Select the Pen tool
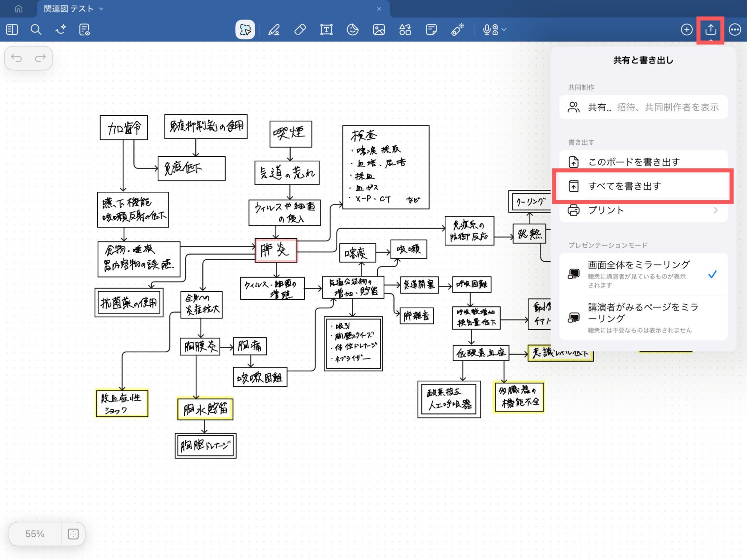The width and height of the screenshot is (747, 560). click(x=274, y=30)
